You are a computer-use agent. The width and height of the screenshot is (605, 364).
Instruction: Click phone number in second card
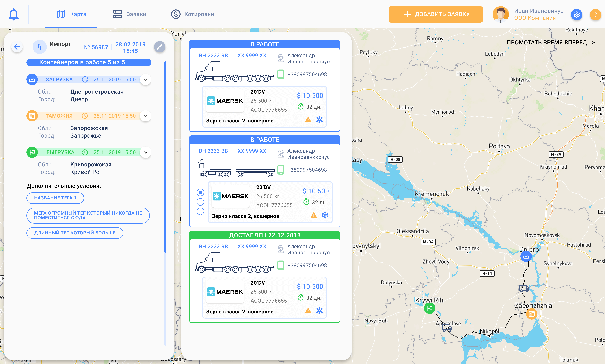(x=307, y=170)
